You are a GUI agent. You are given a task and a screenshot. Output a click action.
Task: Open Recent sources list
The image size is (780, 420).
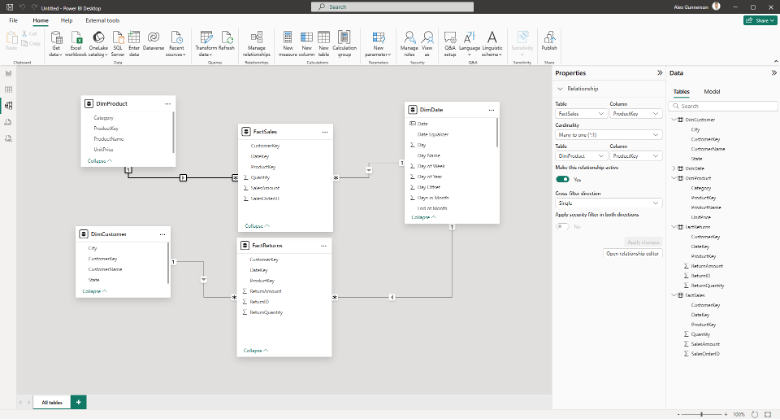click(176, 43)
